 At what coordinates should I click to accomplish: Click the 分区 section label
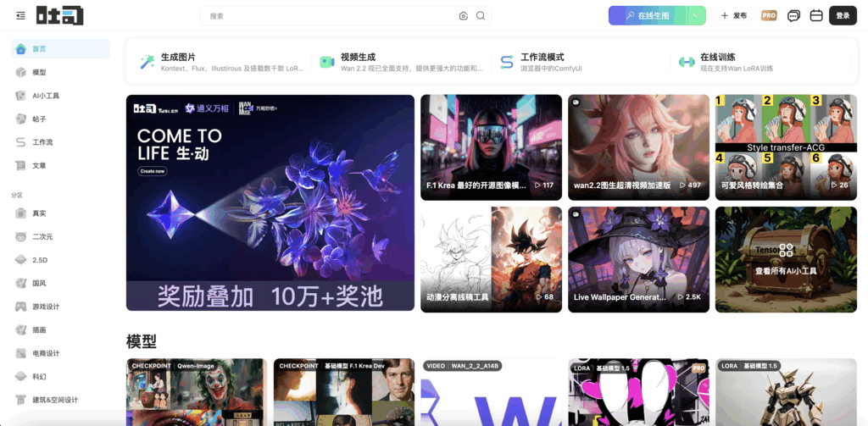[16, 196]
